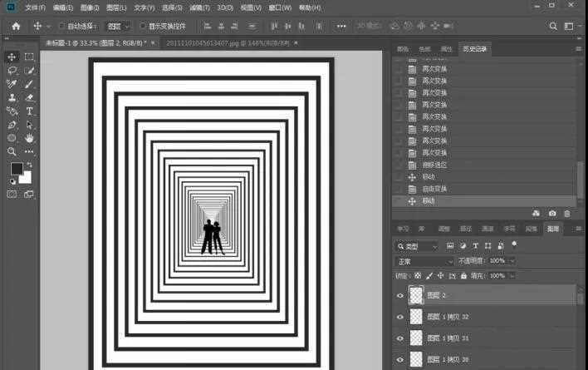
Task: Select the Brush tool
Action: [29, 84]
